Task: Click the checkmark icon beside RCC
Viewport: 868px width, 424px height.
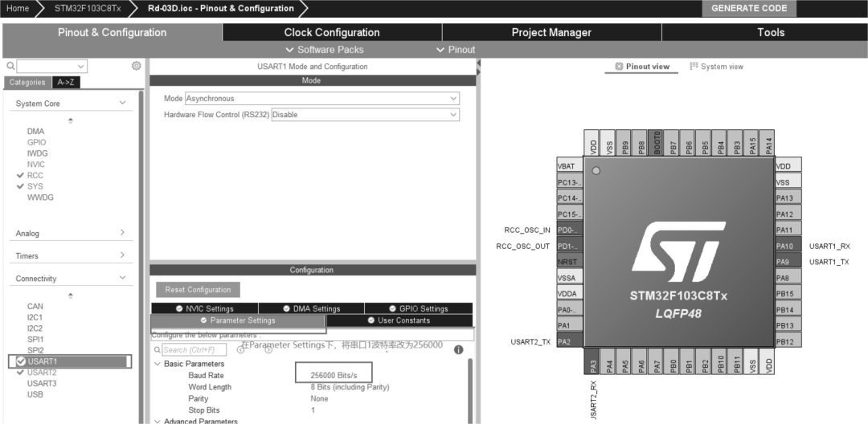Action: coord(20,175)
